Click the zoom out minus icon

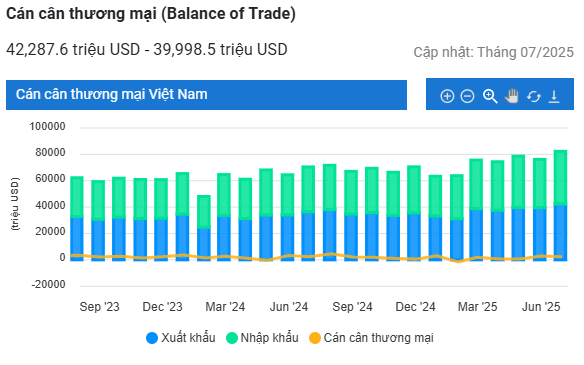coord(467,96)
